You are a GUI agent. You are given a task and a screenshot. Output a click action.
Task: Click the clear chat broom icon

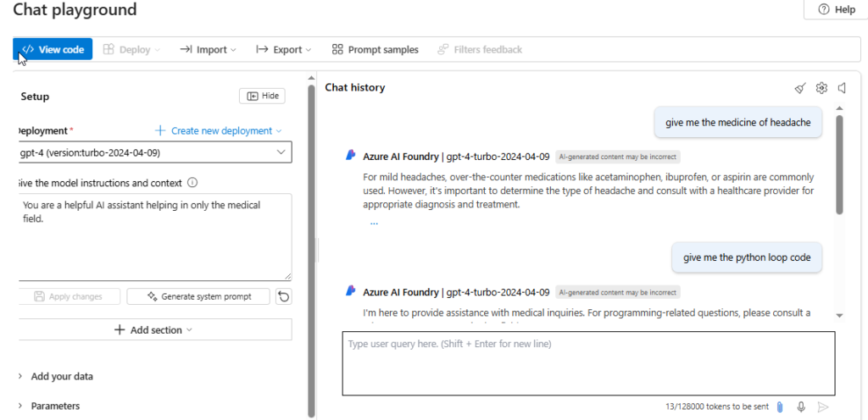click(x=800, y=88)
